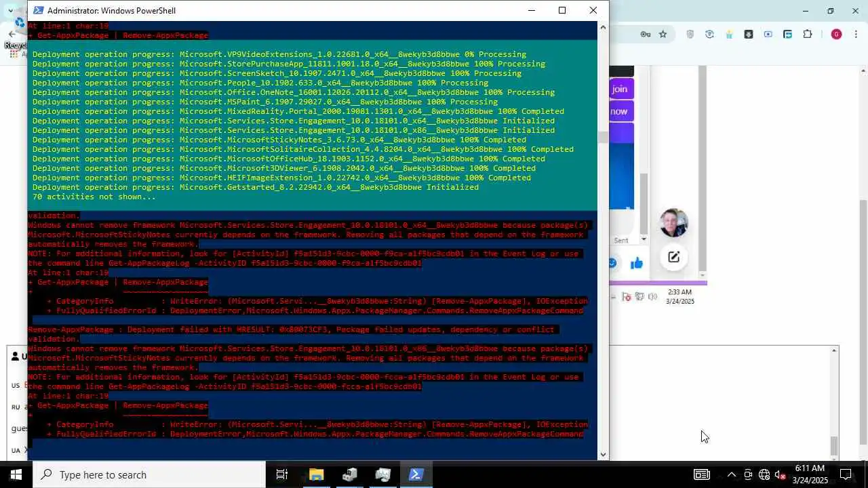The image size is (868, 488).
Task: Open Task View from the taskbar
Action: pyautogui.click(x=282, y=474)
